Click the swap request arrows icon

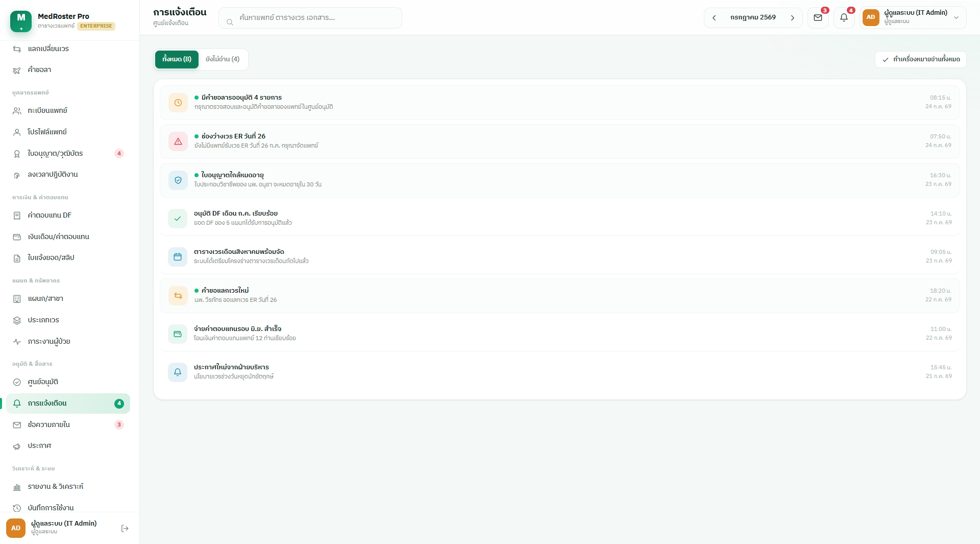[x=178, y=296]
